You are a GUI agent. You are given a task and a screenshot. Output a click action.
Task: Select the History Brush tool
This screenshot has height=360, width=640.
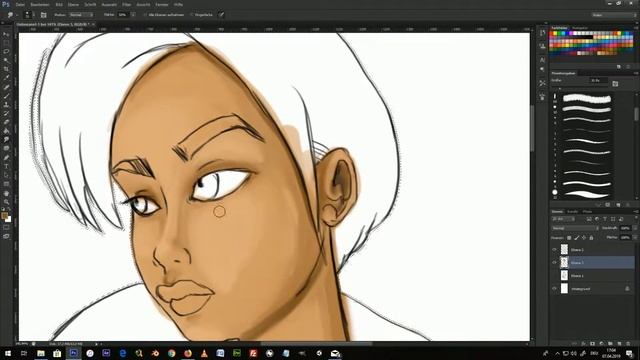pyautogui.click(x=6, y=113)
